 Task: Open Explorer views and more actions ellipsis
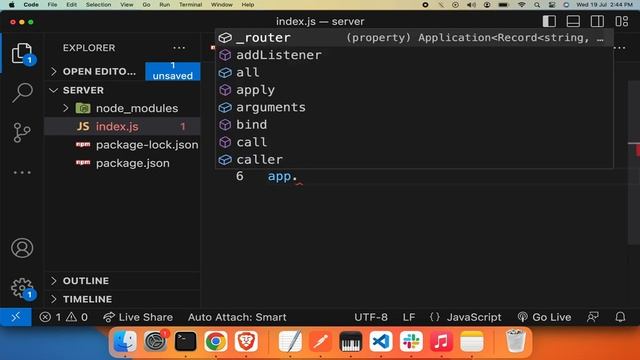tap(179, 48)
